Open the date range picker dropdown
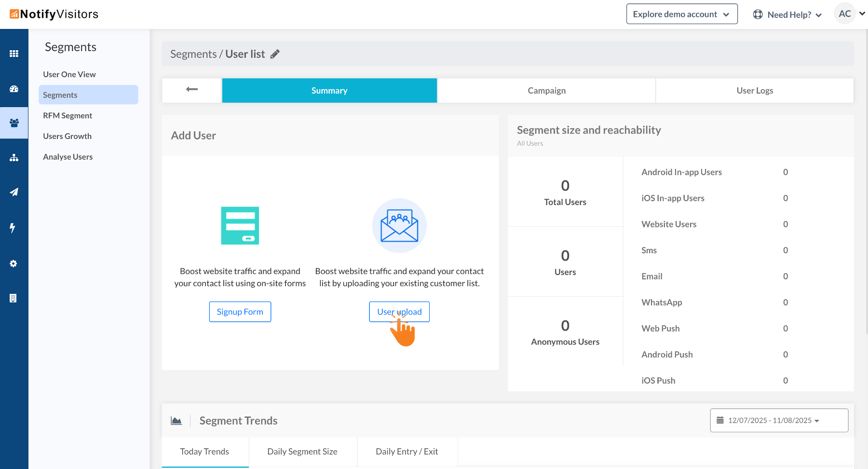This screenshot has height=469, width=868. click(x=779, y=420)
